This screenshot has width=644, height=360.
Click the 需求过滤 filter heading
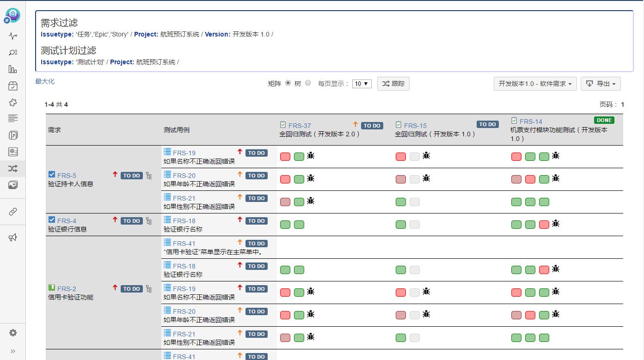(x=59, y=23)
